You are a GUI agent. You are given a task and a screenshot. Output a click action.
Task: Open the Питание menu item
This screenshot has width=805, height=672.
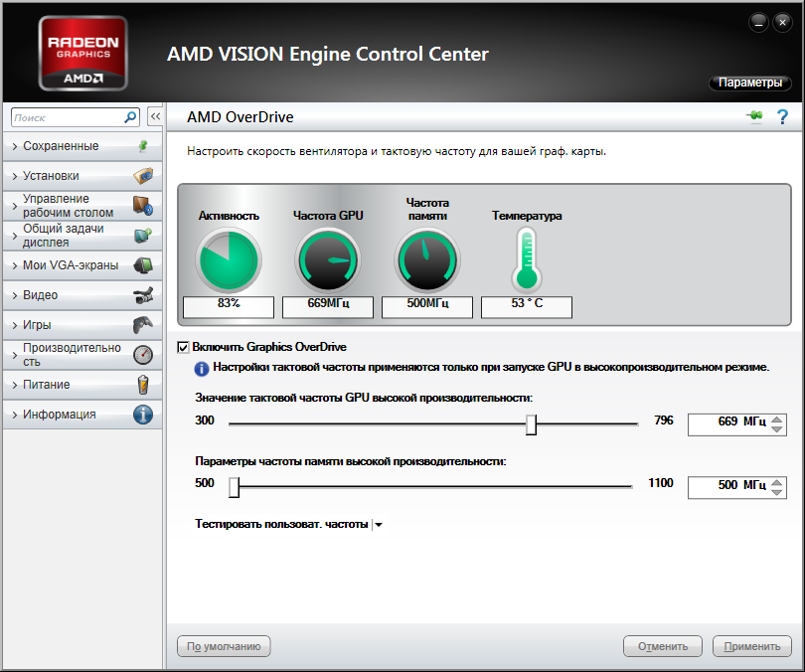pos(82,385)
